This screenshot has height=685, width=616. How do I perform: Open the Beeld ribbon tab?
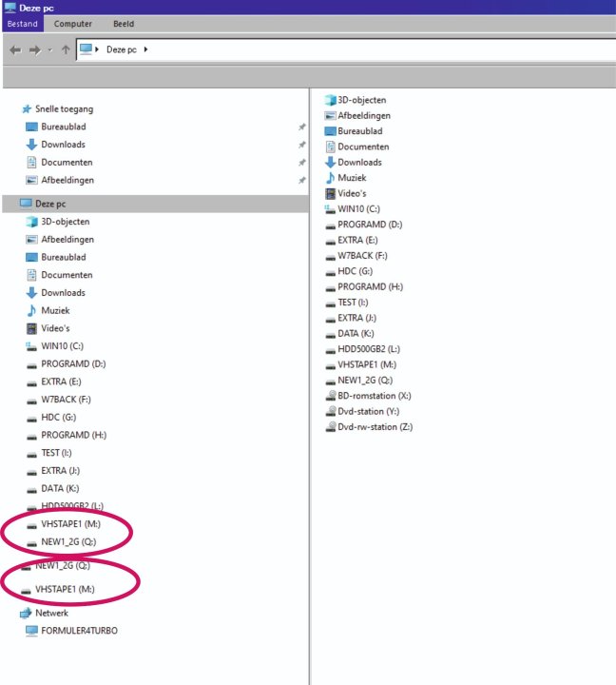pyautogui.click(x=124, y=24)
